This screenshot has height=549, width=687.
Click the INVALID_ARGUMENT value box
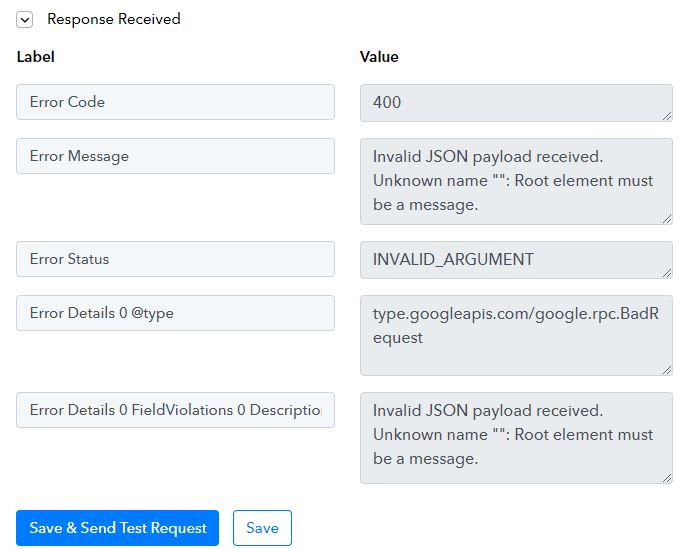click(516, 260)
